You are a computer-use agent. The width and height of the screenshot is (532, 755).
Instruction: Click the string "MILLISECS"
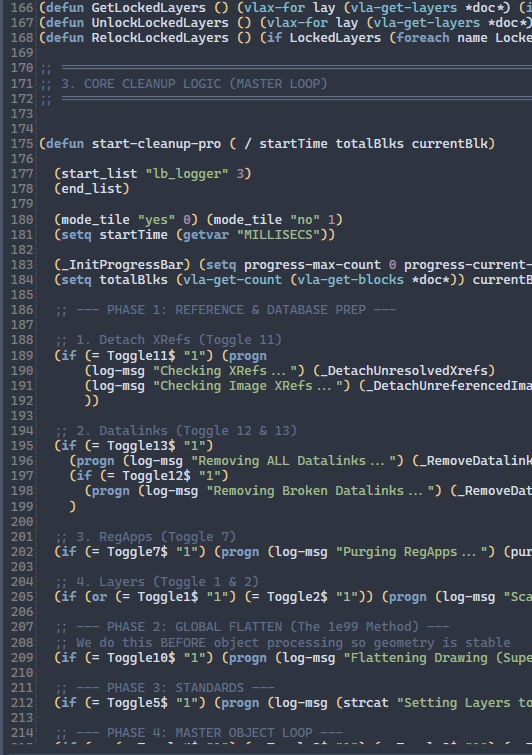tap(278, 234)
